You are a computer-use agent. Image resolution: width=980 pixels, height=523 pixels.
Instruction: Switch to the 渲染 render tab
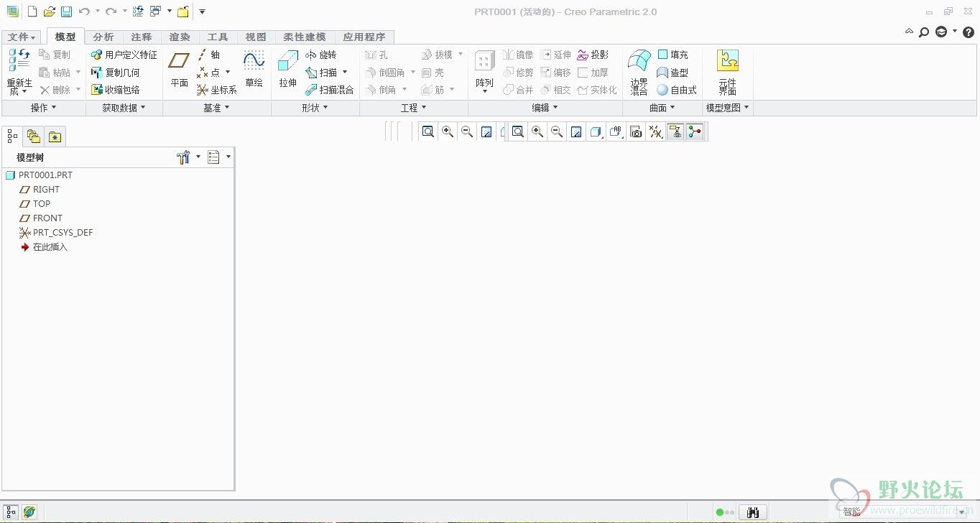coord(180,37)
